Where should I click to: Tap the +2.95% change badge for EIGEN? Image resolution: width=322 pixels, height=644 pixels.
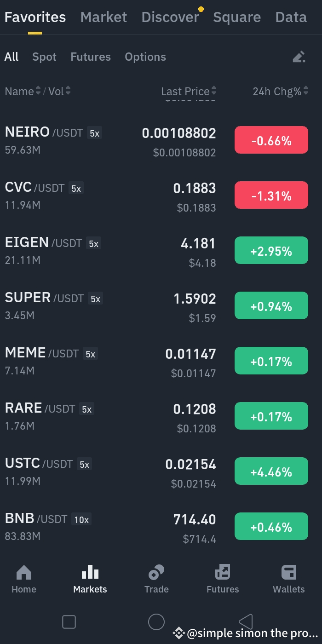(x=271, y=251)
